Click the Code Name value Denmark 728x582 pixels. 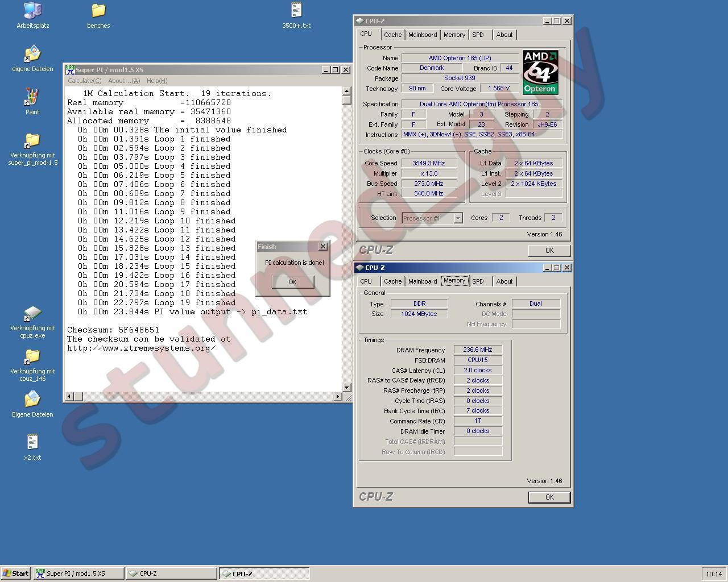pos(432,68)
